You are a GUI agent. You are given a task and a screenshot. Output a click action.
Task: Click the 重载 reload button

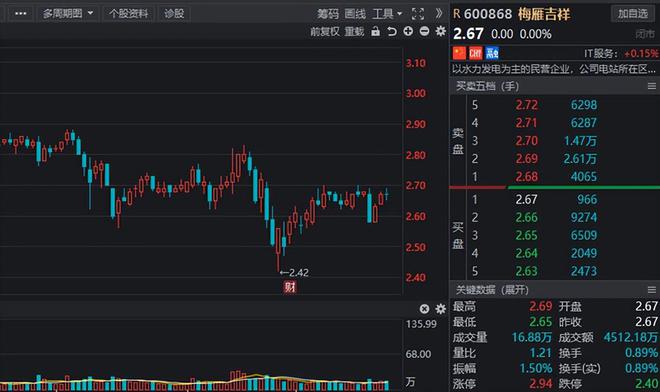point(354,32)
